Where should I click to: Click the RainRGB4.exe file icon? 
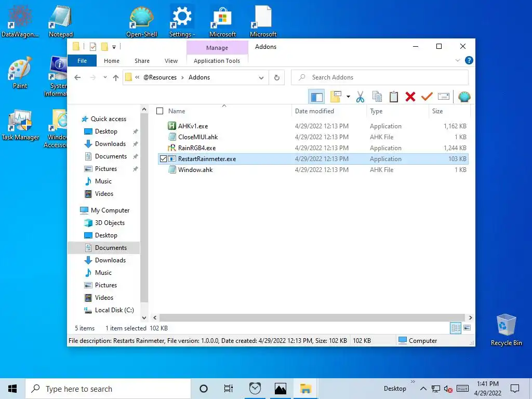coord(172,148)
